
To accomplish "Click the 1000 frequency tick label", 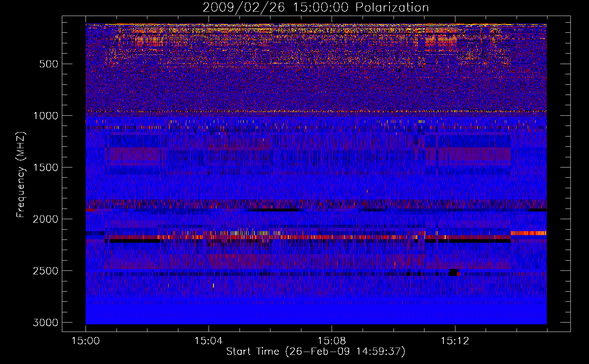I will point(46,116).
